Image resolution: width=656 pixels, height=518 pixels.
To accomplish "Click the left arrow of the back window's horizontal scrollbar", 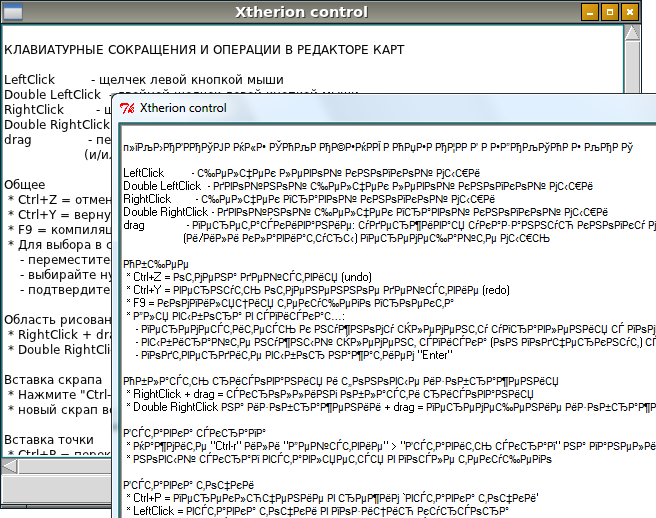I will (10, 466).
